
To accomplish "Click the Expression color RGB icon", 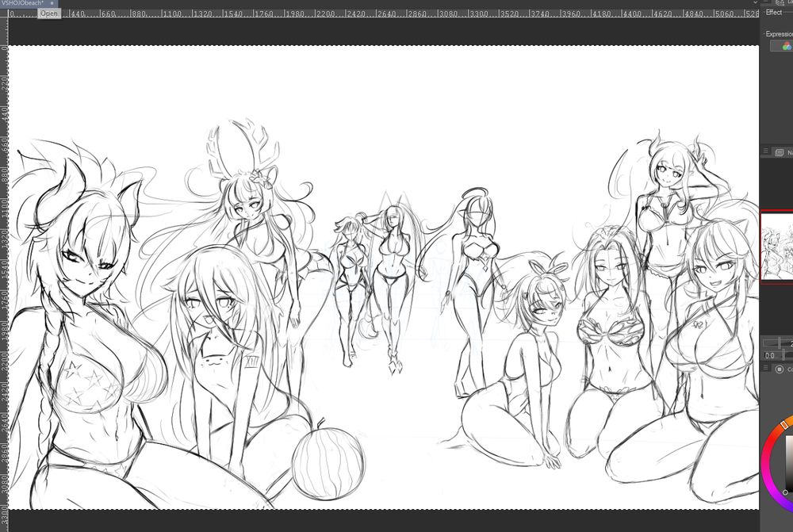I will click(x=787, y=47).
